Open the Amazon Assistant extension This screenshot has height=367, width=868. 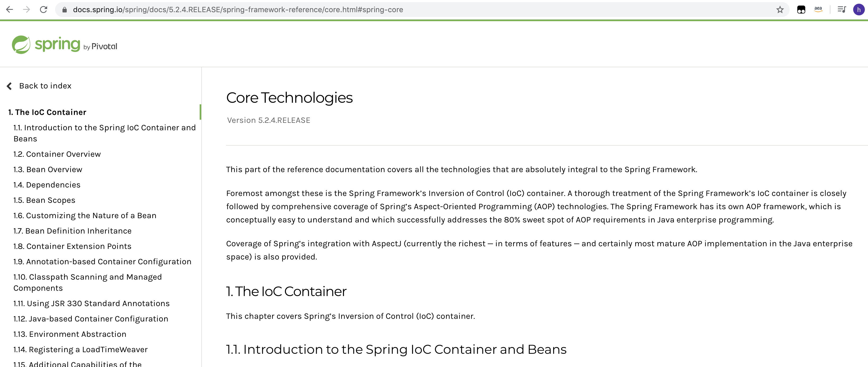(x=818, y=10)
